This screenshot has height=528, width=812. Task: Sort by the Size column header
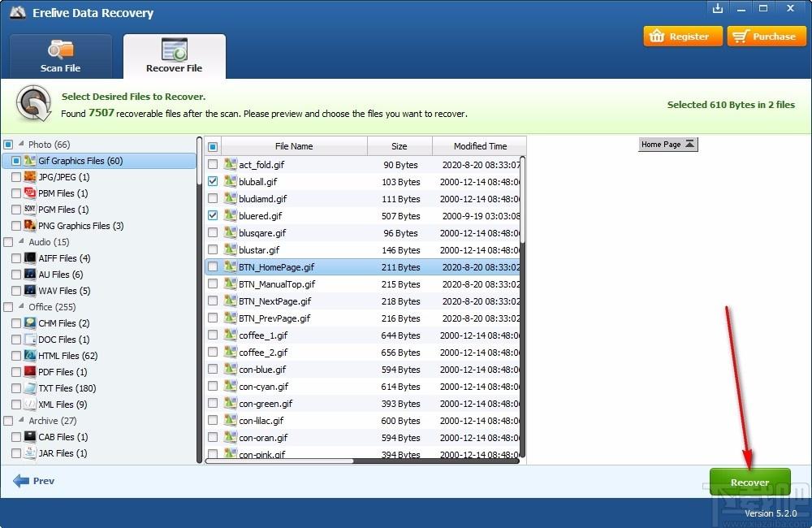tap(400, 146)
